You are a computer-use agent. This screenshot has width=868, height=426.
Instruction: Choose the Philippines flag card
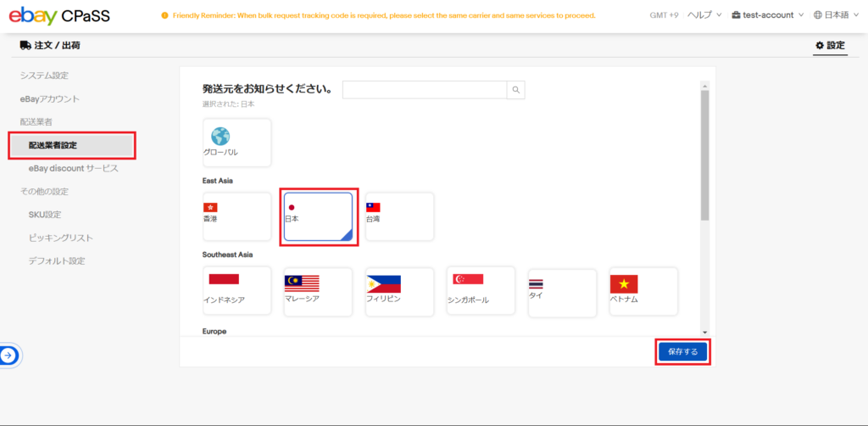(400, 291)
